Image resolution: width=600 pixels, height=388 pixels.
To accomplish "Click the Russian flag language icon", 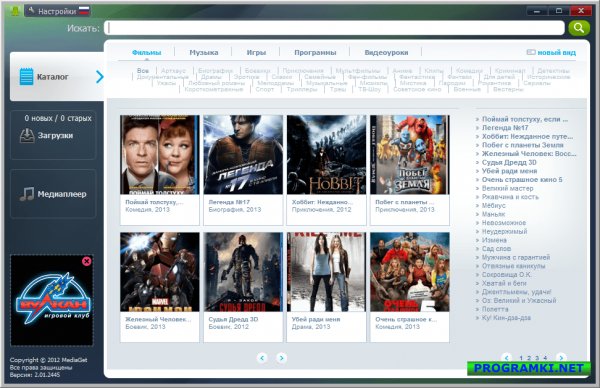I will (84, 11).
